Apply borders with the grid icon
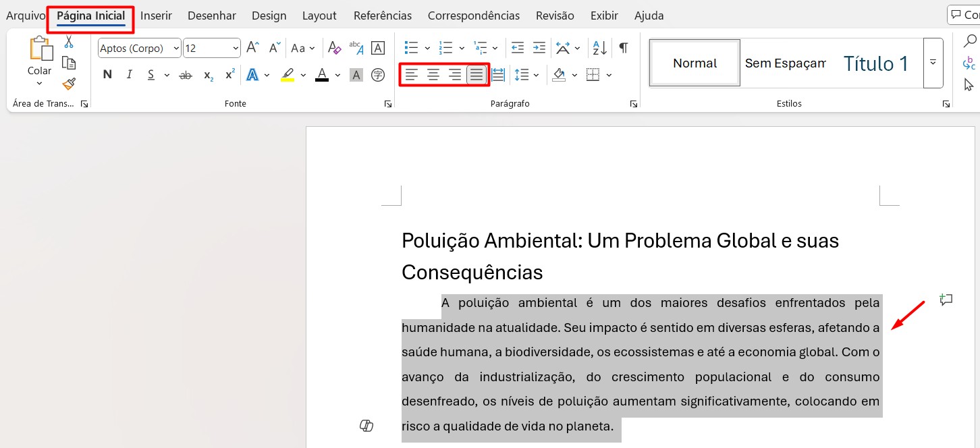The height and width of the screenshot is (448, 980). pos(593,75)
